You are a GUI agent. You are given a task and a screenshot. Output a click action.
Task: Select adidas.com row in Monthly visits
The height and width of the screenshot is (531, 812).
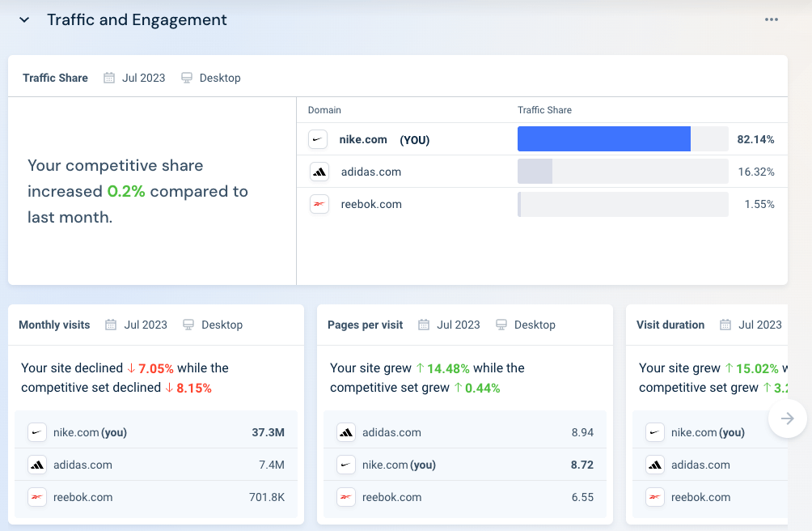coord(156,465)
